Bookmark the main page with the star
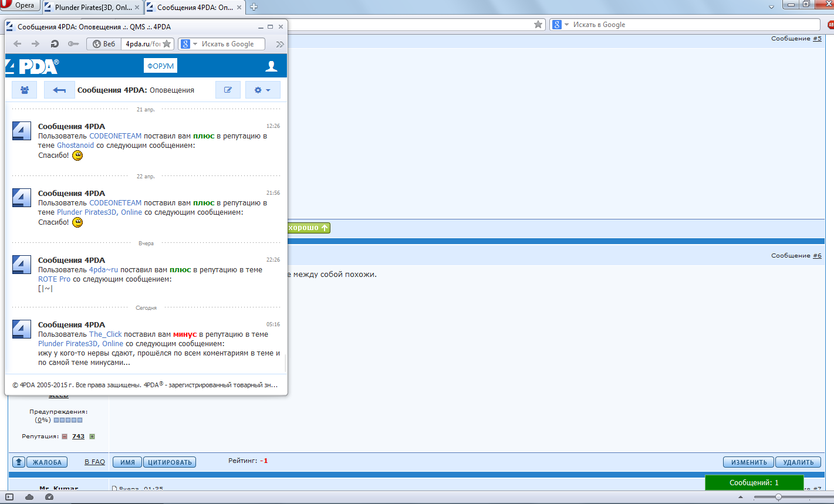Image resolution: width=834 pixels, height=504 pixels. [x=538, y=25]
